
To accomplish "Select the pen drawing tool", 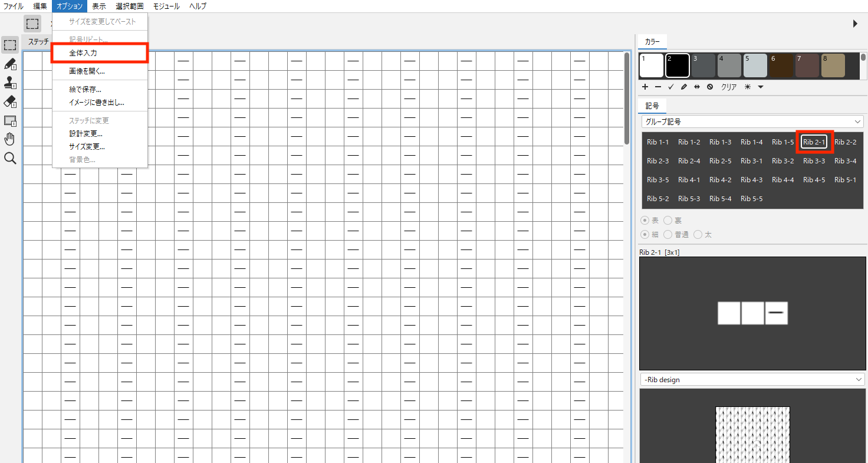I will pyautogui.click(x=10, y=64).
